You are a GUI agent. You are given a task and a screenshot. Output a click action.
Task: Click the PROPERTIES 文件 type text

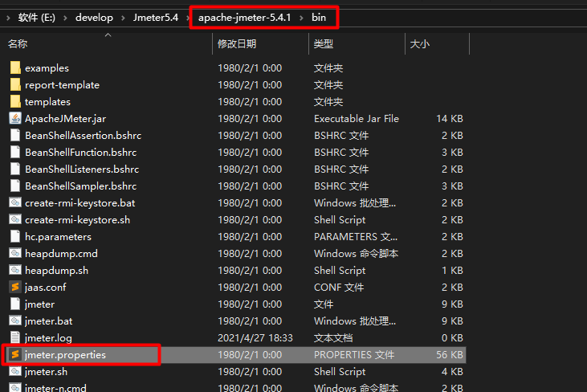click(354, 354)
